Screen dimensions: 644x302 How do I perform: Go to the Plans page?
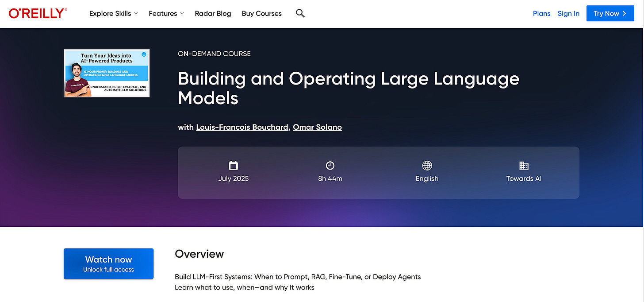point(541,13)
